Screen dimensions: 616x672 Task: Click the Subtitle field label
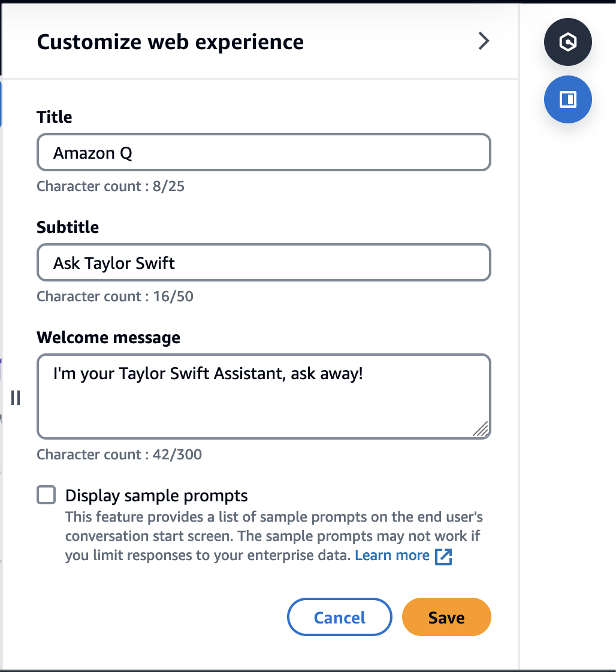click(x=68, y=228)
